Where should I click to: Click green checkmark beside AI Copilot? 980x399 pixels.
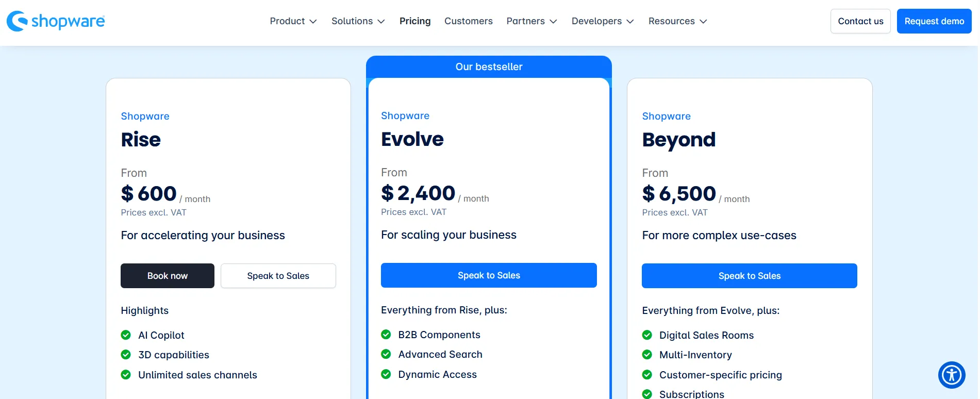click(x=126, y=335)
